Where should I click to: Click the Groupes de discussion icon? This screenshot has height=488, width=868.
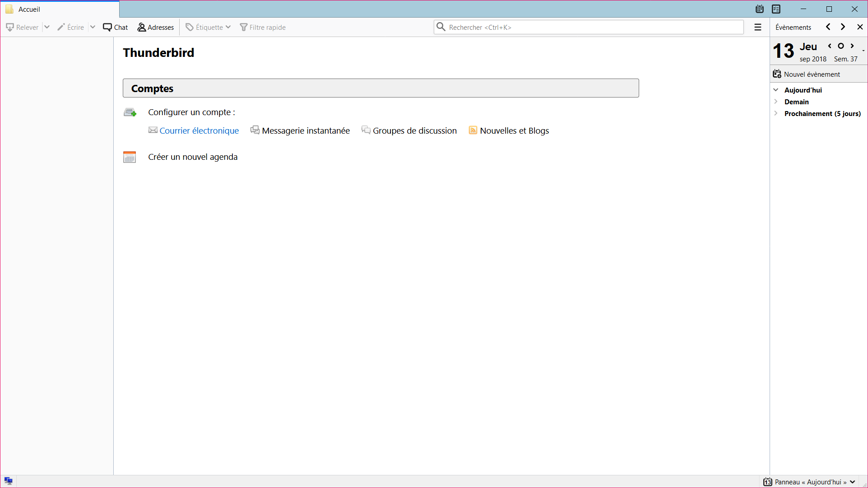coord(366,130)
